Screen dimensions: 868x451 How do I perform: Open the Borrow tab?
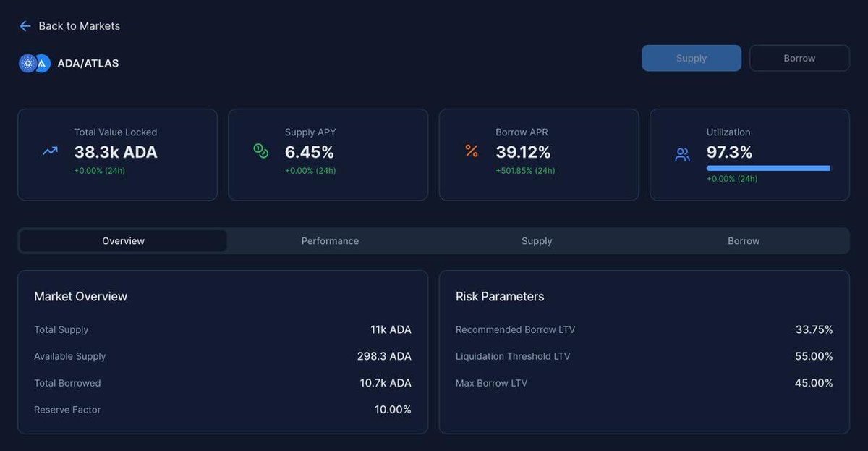pos(744,241)
